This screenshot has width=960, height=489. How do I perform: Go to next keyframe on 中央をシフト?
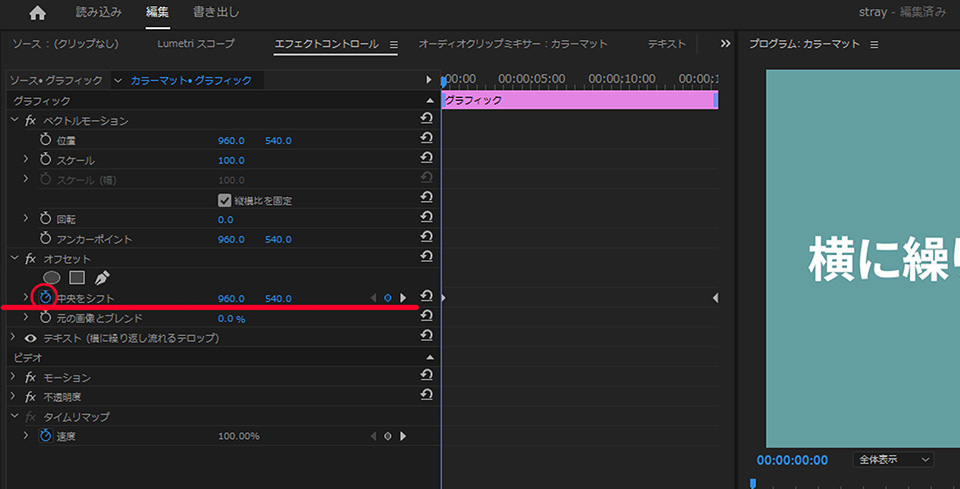point(403,298)
